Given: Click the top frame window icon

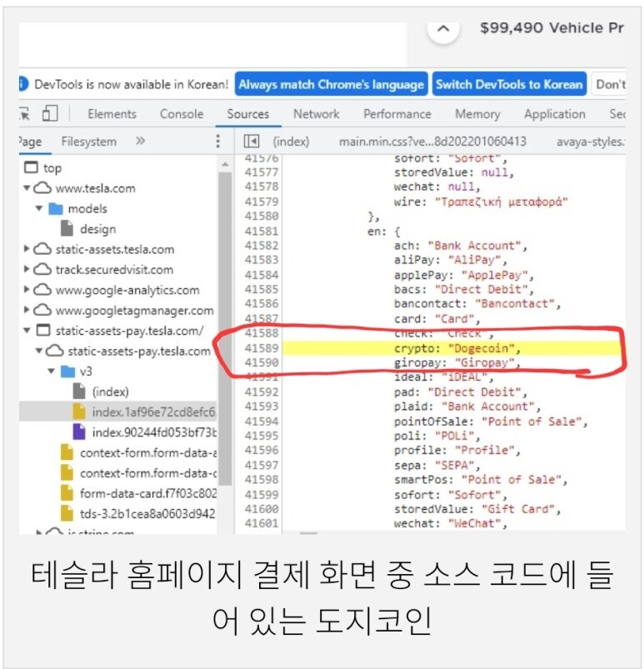Looking at the screenshot, I should (31, 167).
